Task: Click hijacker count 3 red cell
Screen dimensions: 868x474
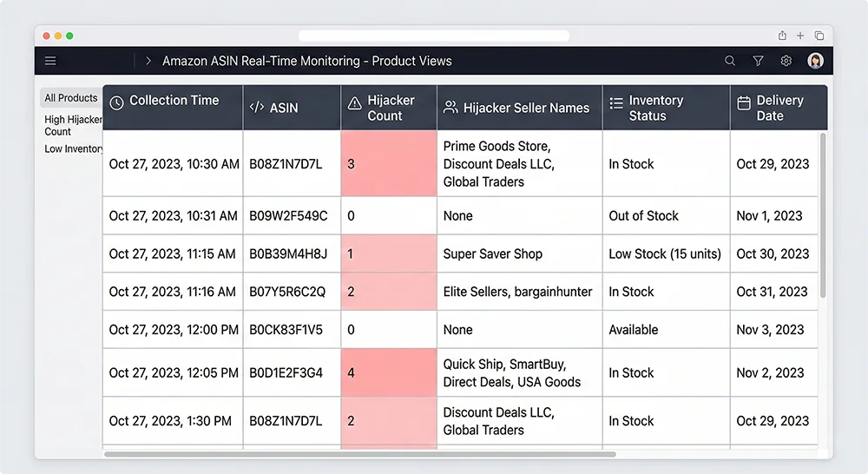Action: point(389,163)
